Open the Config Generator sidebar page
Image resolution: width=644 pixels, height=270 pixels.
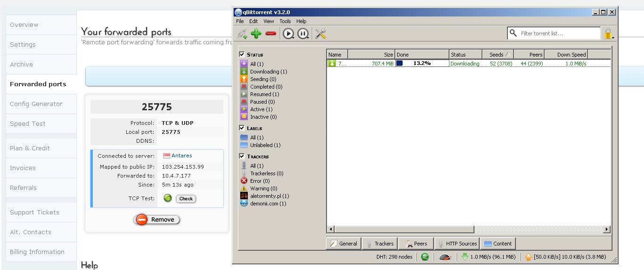[x=41, y=104]
